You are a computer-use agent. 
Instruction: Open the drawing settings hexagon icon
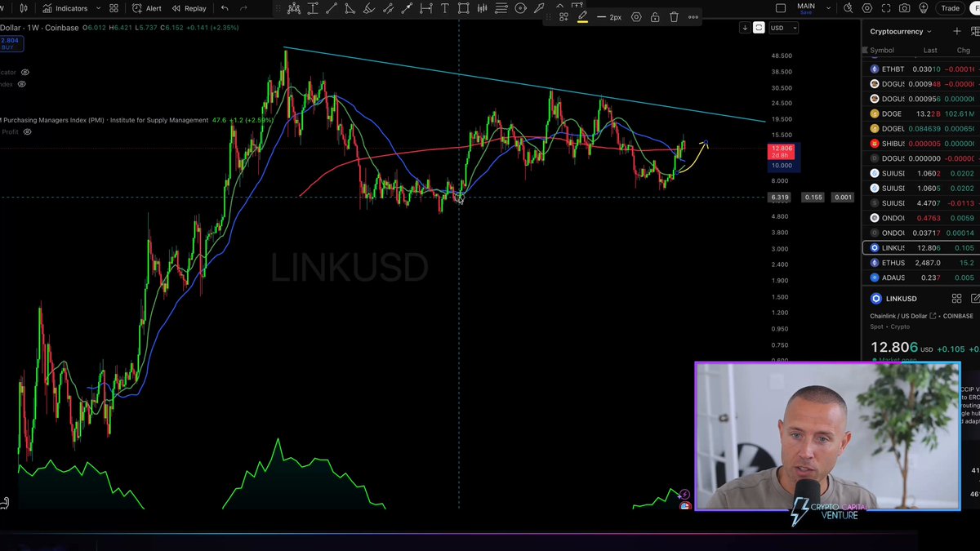point(636,17)
